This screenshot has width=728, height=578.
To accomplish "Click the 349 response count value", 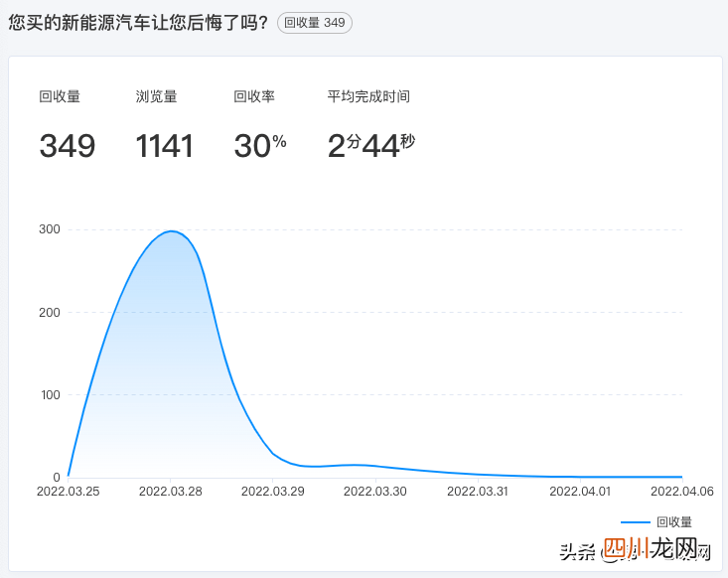I will tap(68, 146).
